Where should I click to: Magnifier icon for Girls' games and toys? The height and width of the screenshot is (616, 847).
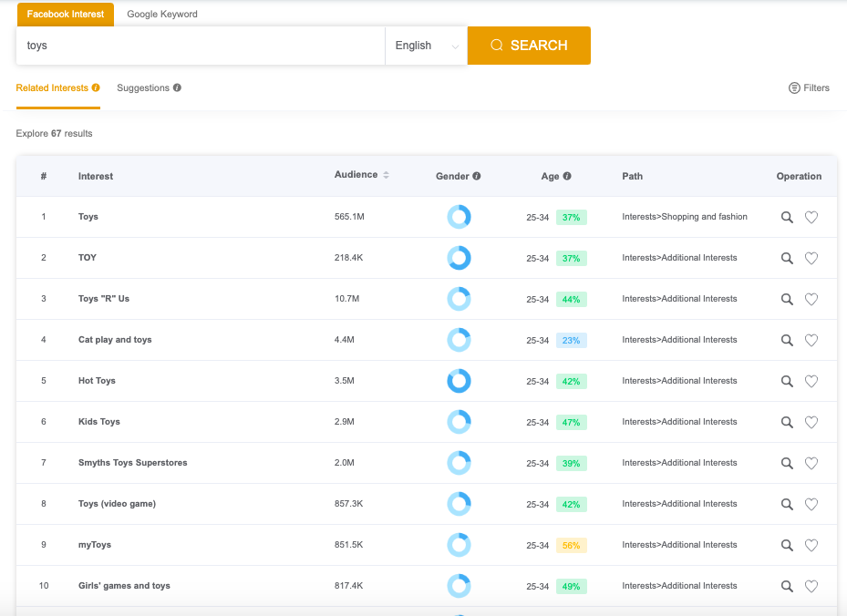coord(787,586)
